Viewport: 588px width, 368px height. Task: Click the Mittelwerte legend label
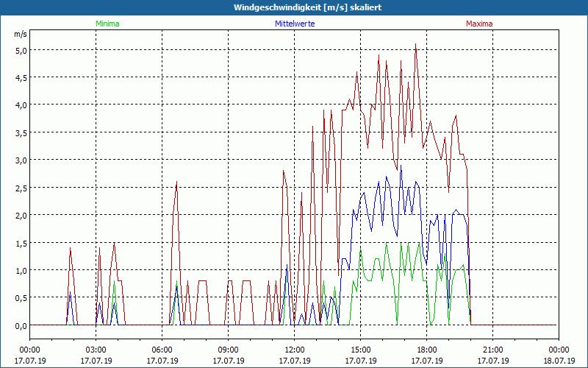coord(295,24)
